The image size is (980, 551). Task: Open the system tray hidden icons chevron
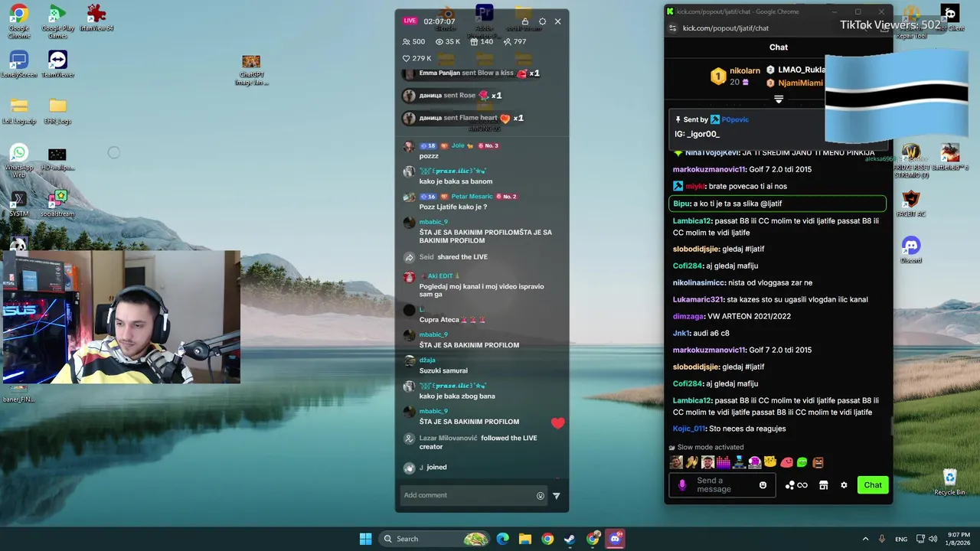(865, 539)
